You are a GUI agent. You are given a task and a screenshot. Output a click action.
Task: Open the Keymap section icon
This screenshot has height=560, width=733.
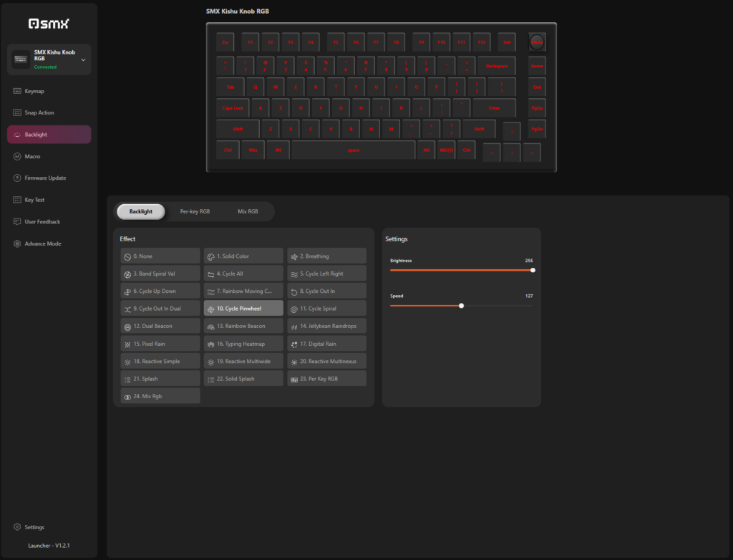coord(17,91)
